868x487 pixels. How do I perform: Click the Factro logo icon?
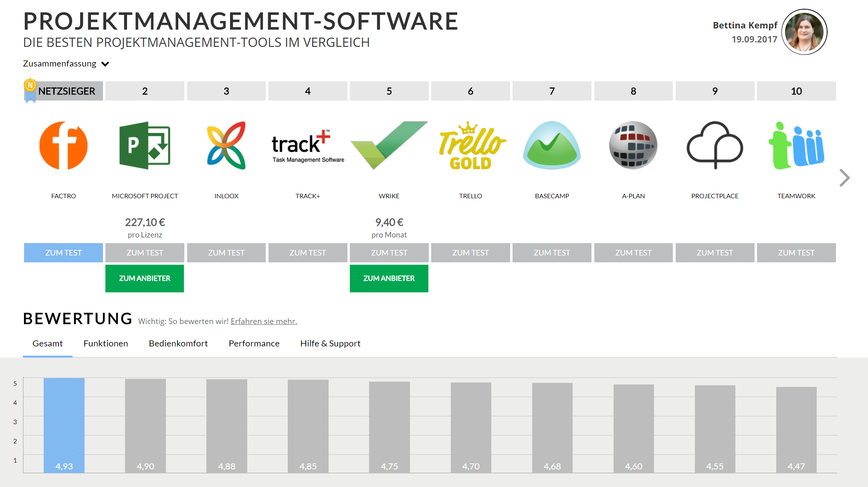(63, 145)
